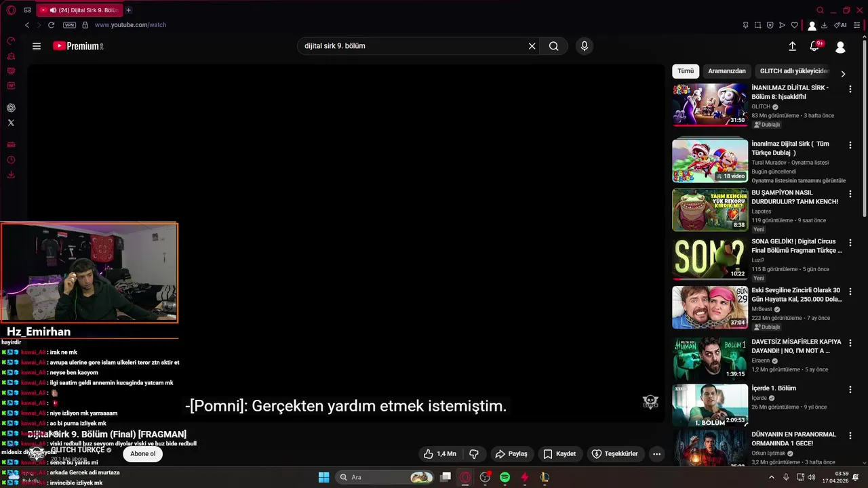Open BU ŞAMPİYON NASIL DURDURULUR thumbnail

pyautogui.click(x=710, y=210)
